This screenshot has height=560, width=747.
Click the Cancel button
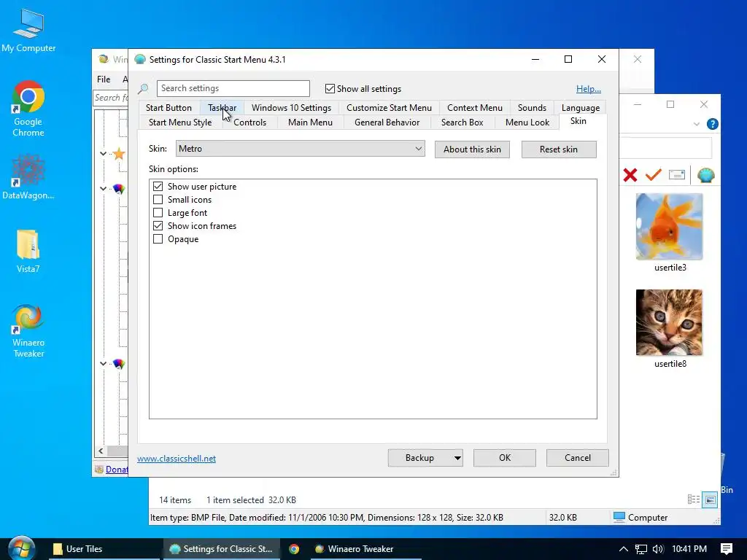coord(578,458)
